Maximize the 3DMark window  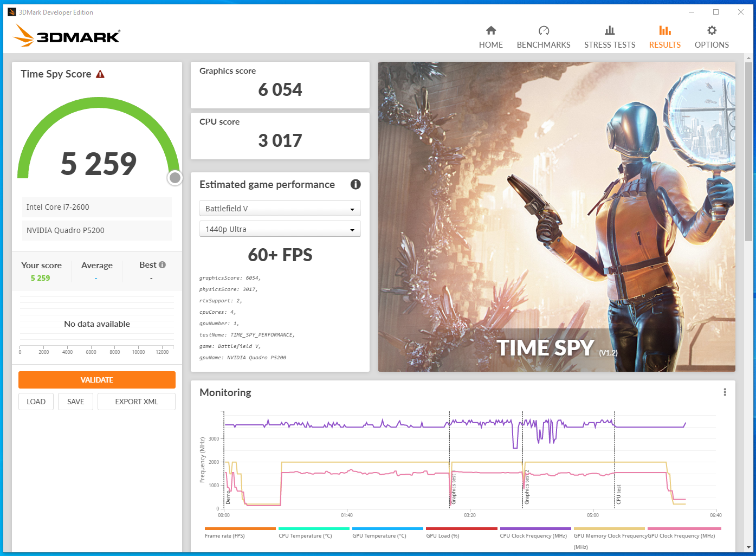(x=716, y=12)
